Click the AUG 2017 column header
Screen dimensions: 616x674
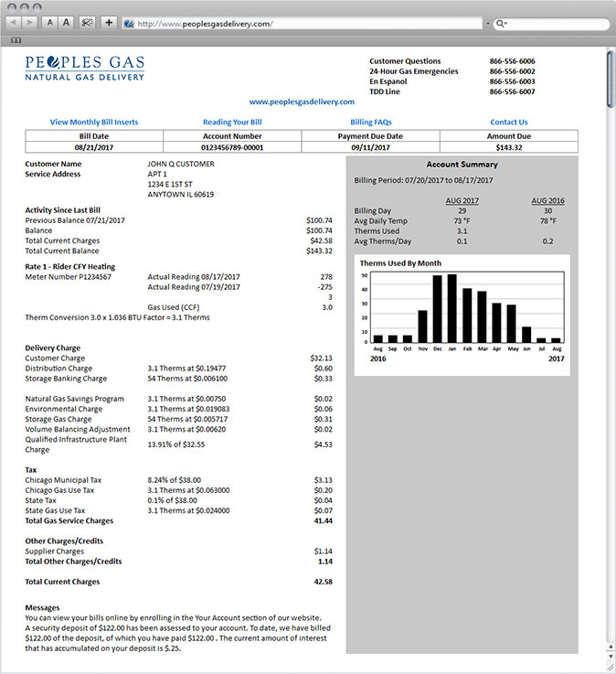point(462,201)
